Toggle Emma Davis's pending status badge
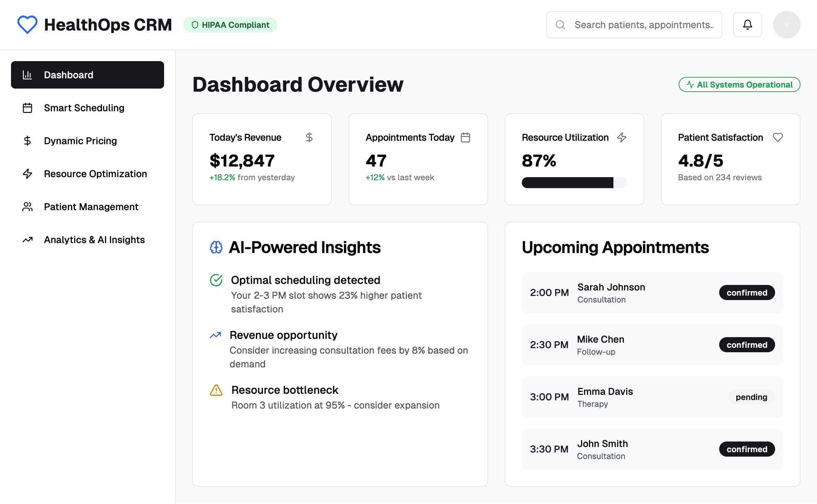The image size is (817, 504). coord(751,397)
